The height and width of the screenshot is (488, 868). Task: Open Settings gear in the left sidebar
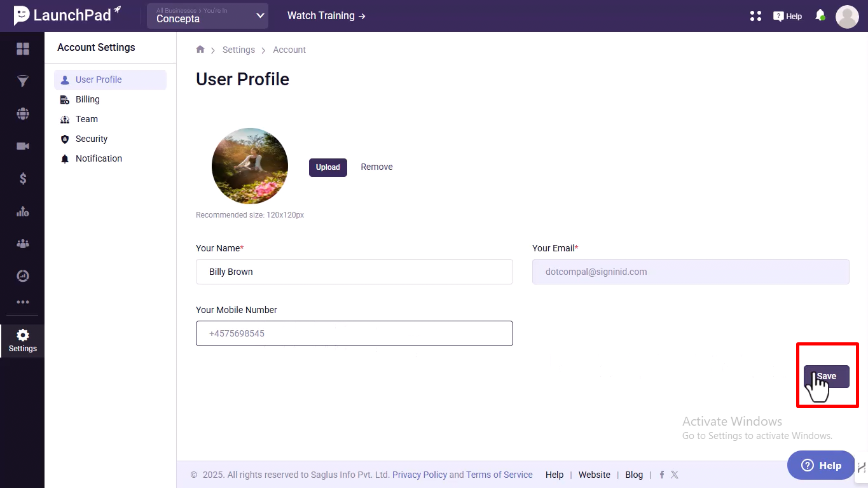[23, 341]
